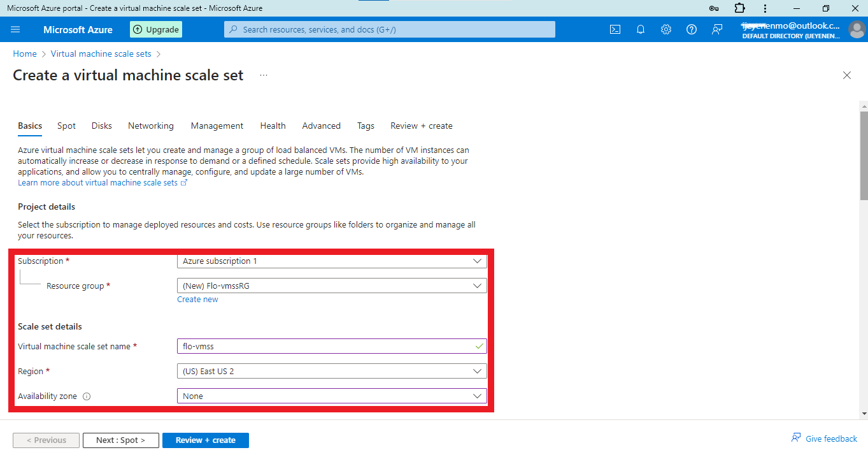Expand the Resource group dropdown

tap(332, 286)
